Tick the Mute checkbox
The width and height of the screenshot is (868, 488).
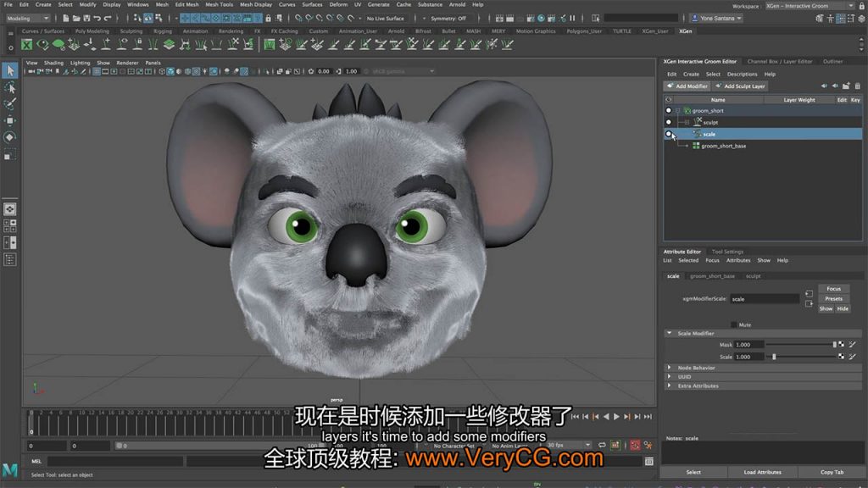coord(733,324)
